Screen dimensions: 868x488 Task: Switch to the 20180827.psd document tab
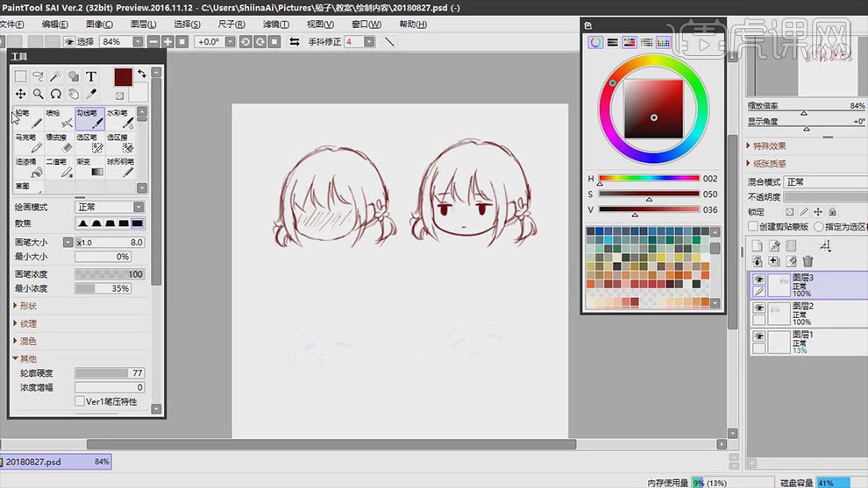(x=56, y=462)
